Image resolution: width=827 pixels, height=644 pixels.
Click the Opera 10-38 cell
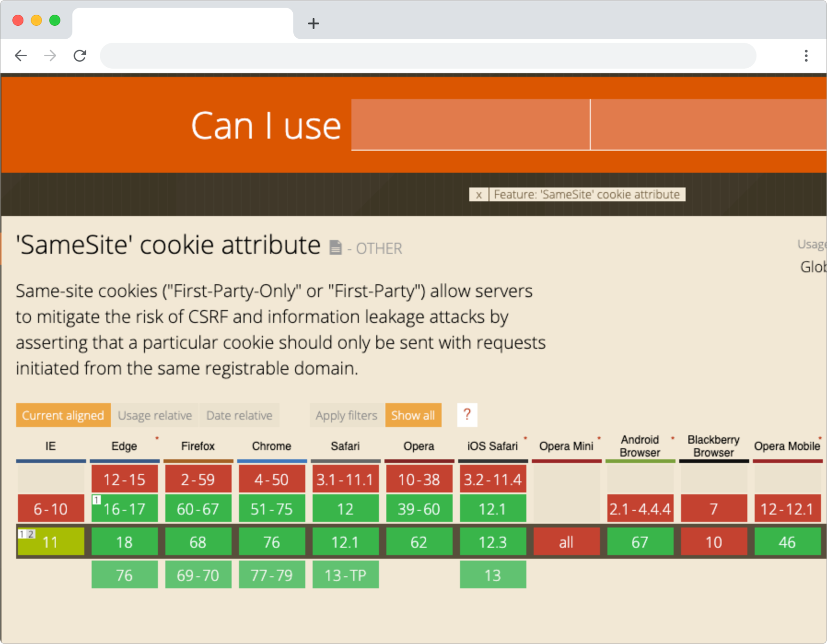(x=419, y=479)
